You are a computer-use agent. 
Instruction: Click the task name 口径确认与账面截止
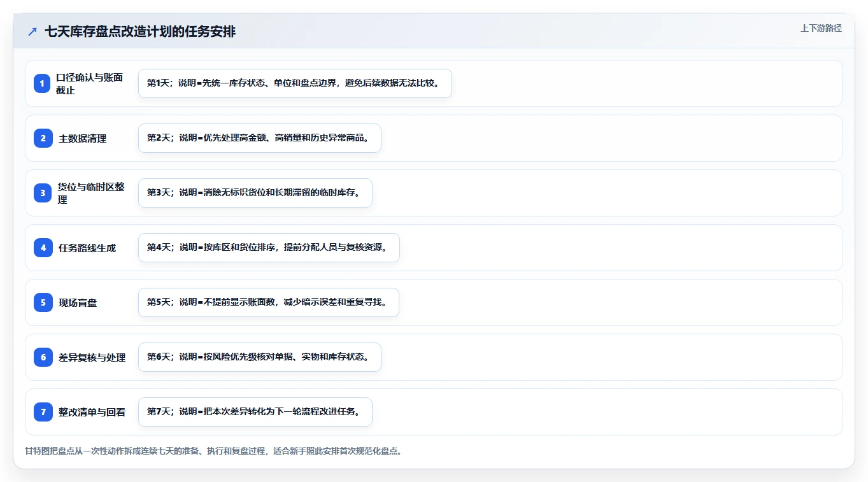pyautogui.click(x=89, y=83)
